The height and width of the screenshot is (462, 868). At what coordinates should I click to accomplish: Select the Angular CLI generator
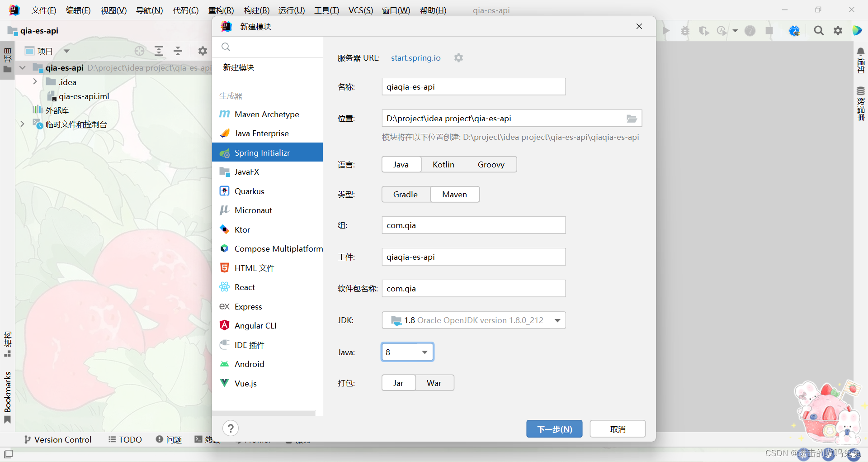point(267,326)
